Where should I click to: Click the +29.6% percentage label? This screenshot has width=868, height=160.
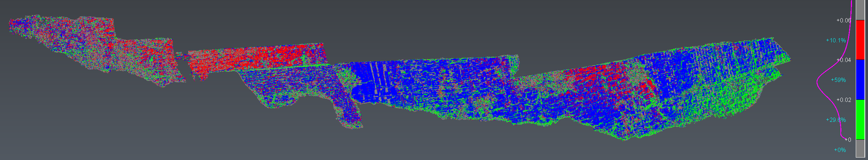pyautogui.click(x=835, y=120)
